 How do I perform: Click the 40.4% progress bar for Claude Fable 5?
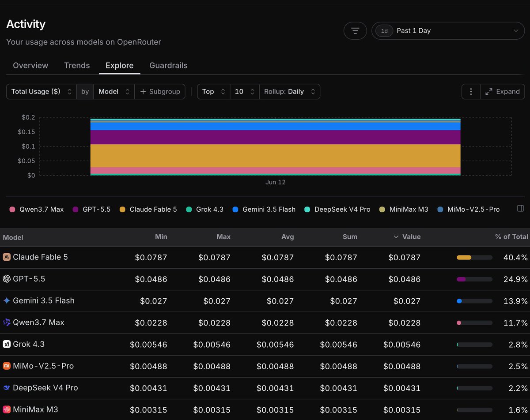point(474,257)
